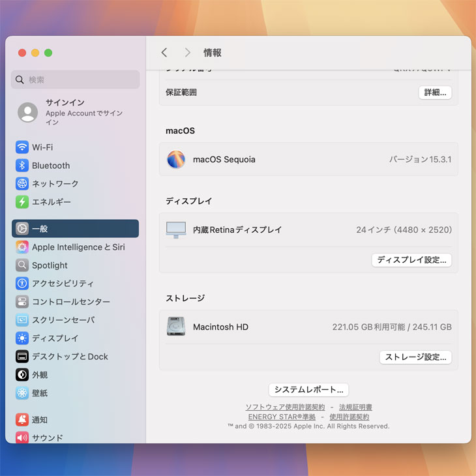Go back with the left chevron

[x=164, y=53]
